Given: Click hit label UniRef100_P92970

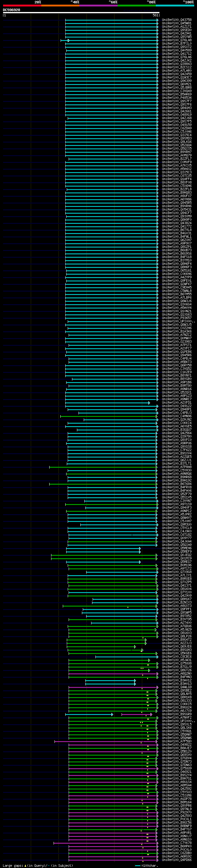Looking at the screenshot, I should tap(177, 812).
